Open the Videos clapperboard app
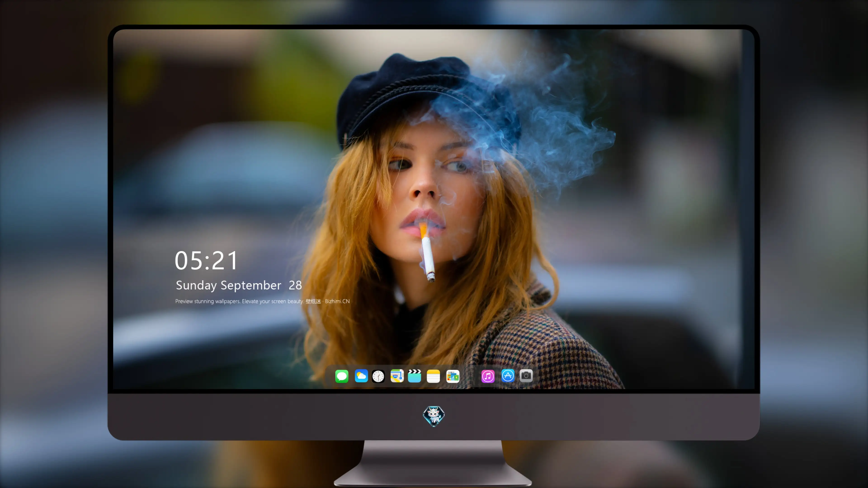Image resolution: width=868 pixels, height=488 pixels. point(415,376)
